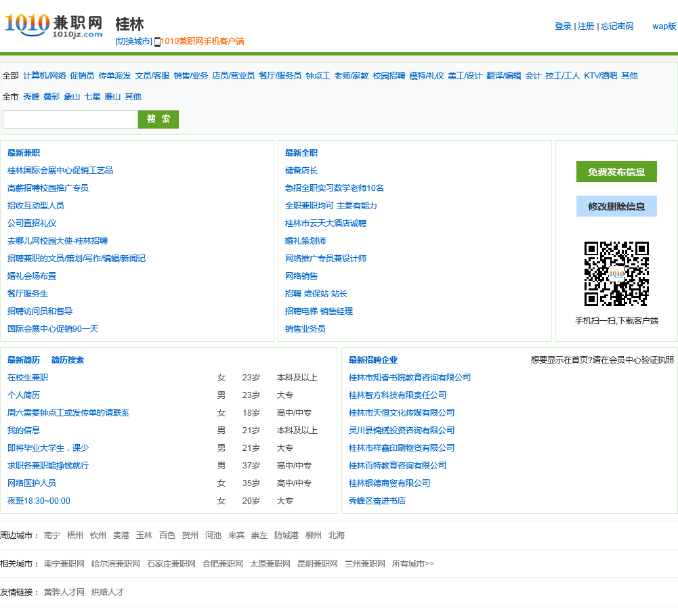
Task: Select KTV/酒吧 category
Action: coord(601,76)
